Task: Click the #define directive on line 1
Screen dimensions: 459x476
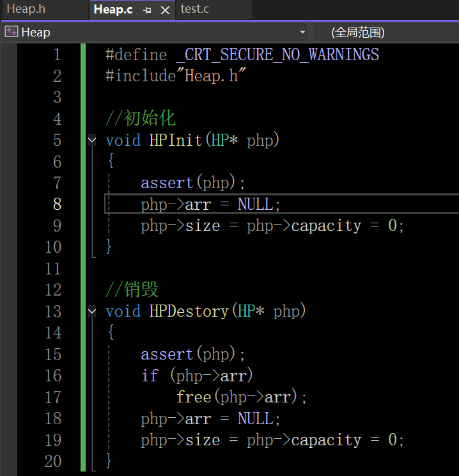Action: pyautogui.click(x=136, y=54)
